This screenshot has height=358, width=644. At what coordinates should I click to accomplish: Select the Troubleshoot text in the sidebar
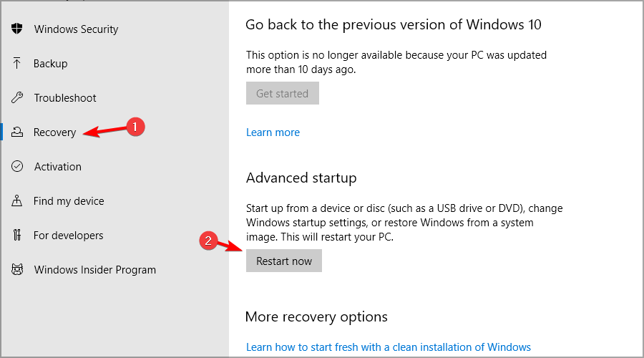pos(64,98)
